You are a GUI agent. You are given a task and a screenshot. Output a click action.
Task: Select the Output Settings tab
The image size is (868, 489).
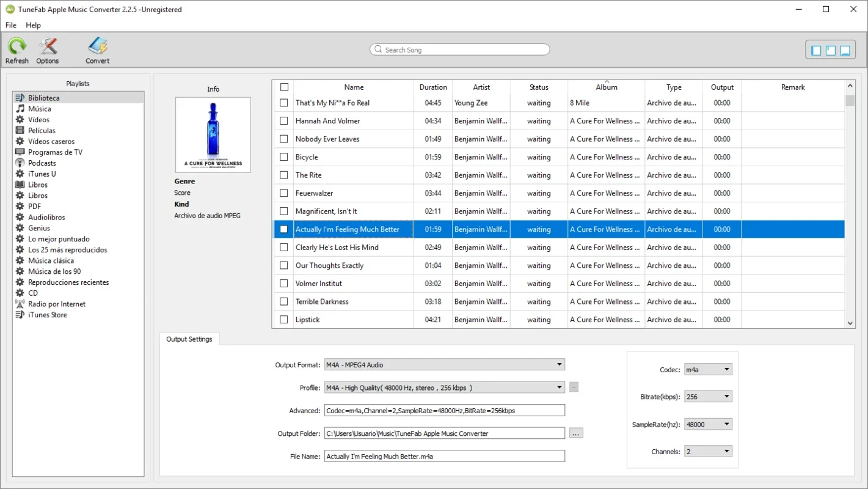(x=189, y=339)
